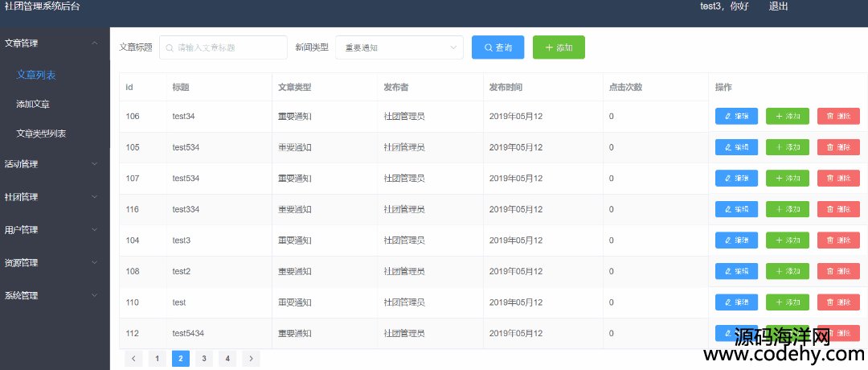The height and width of the screenshot is (370, 868).
Task: Click the blue 查询 search button
Action: point(497,47)
